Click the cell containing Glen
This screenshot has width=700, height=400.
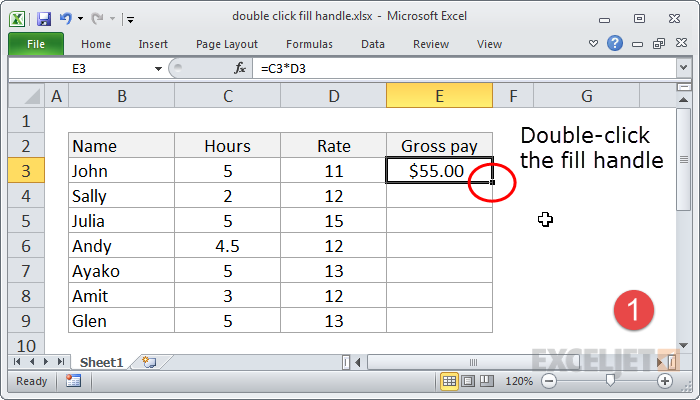[x=121, y=321]
